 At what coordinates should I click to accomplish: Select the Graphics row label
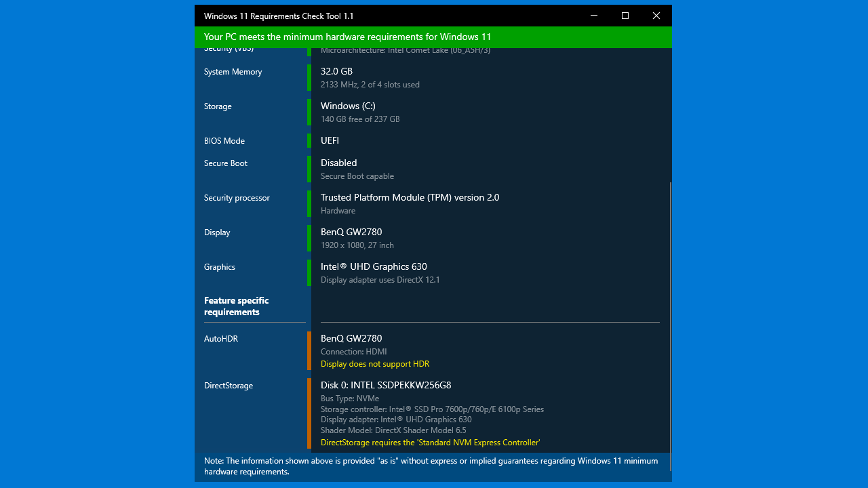click(x=220, y=267)
